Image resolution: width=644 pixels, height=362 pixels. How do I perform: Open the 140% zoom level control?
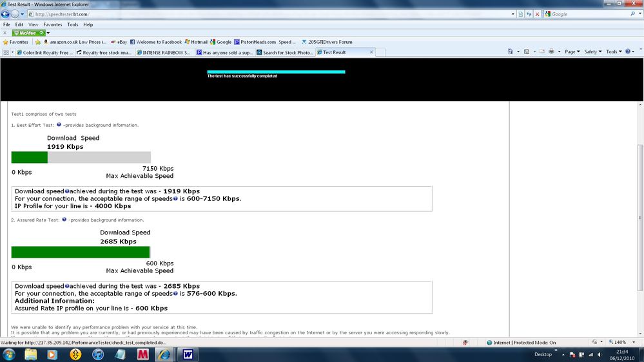pyautogui.click(x=622, y=342)
